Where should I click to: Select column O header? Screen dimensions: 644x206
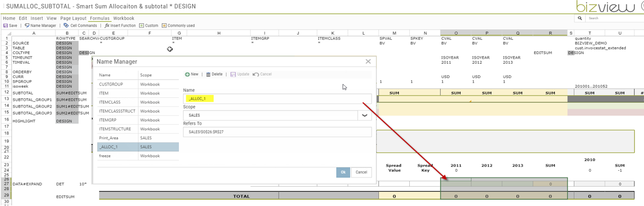(x=455, y=33)
